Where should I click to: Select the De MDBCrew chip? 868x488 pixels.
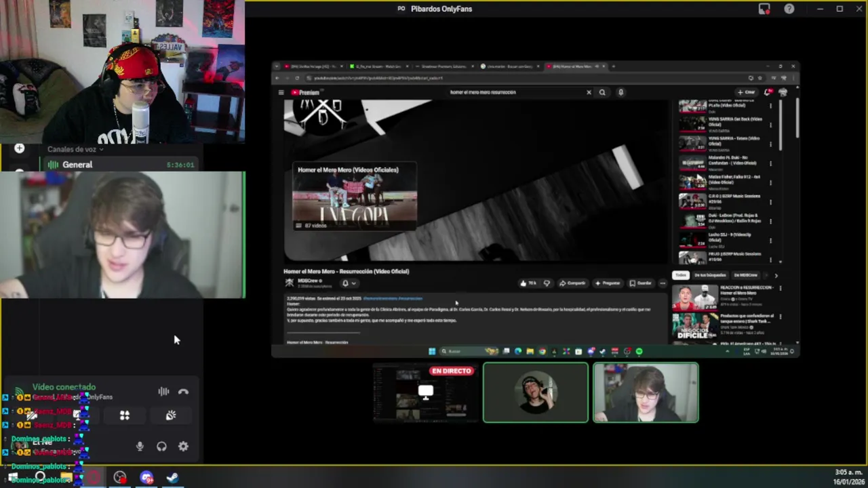coord(745,275)
